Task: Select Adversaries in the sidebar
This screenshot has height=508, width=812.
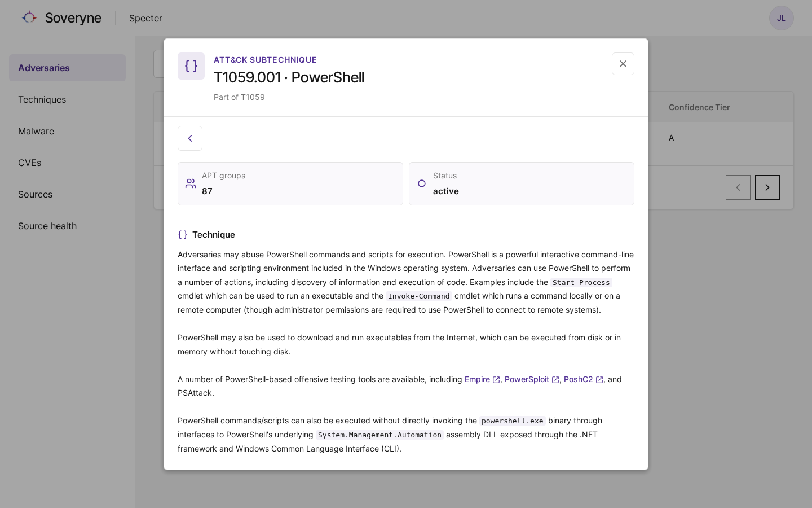Action: point(67,68)
